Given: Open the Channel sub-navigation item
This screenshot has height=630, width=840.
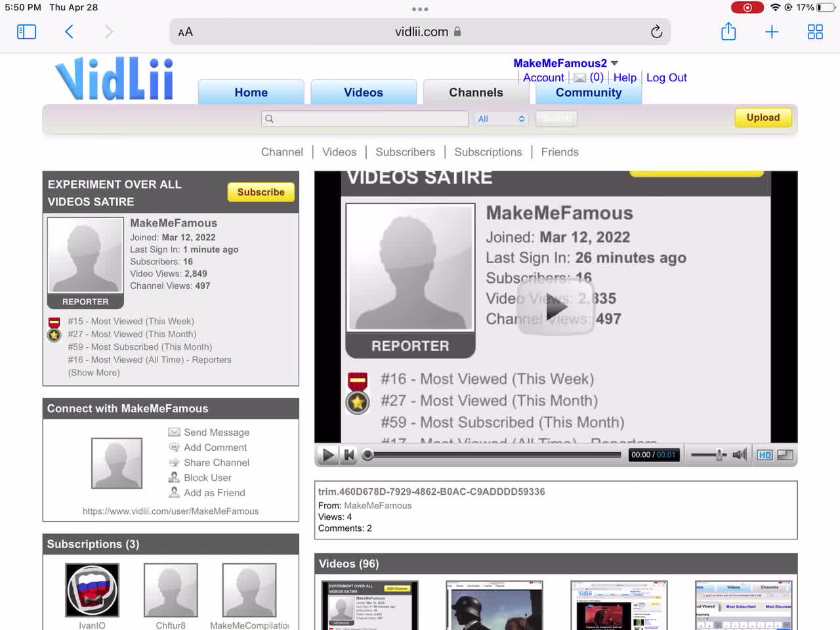Looking at the screenshot, I should click(282, 152).
